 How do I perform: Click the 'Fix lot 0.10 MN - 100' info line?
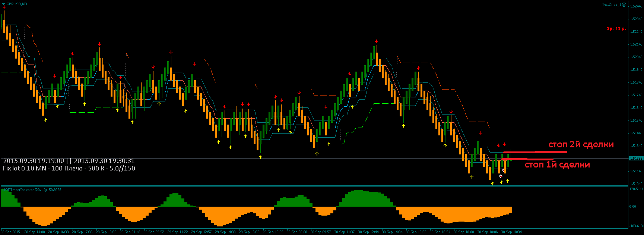(69, 168)
